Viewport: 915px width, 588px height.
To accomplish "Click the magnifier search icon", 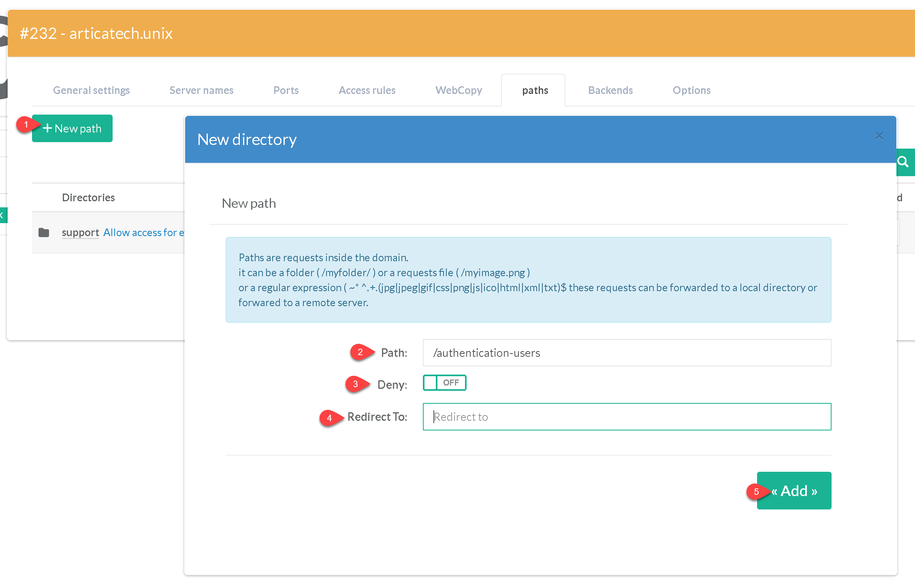I will (904, 162).
